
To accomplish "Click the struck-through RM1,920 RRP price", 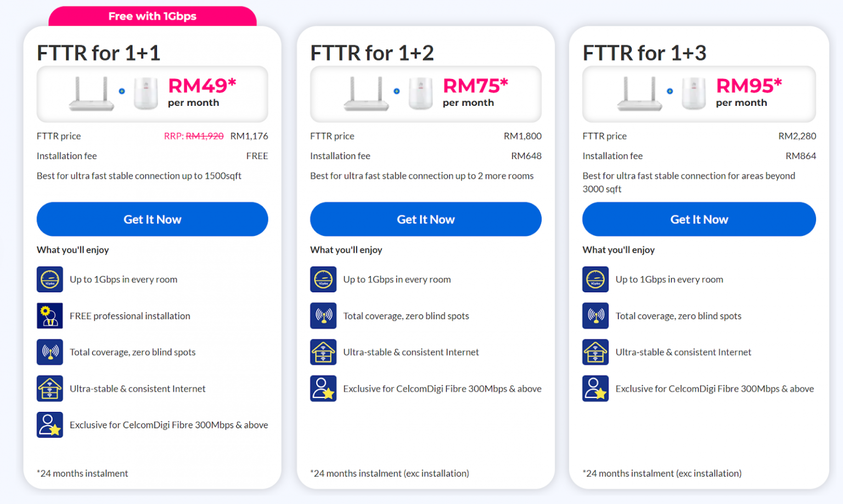I will (205, 136).
